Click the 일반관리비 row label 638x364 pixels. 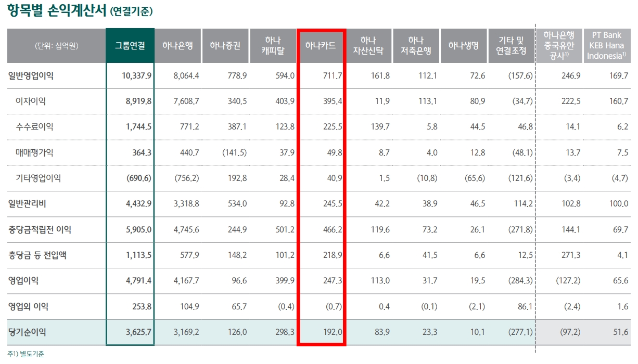tap(27, 204)
